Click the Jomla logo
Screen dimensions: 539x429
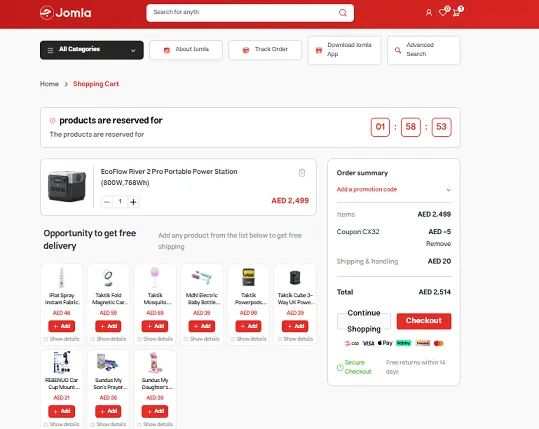point(65,13)
